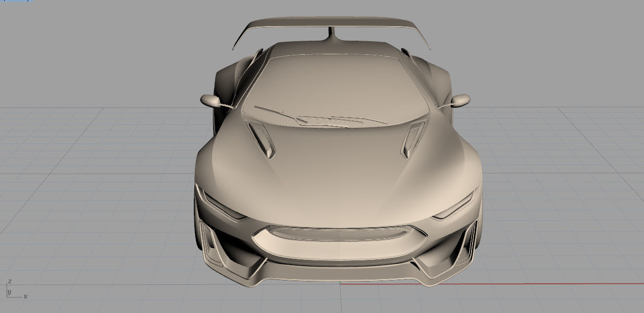Select the spoiler's center support strut
The height and width of the screenshot is (313, 644).
[x=332, y=34]
